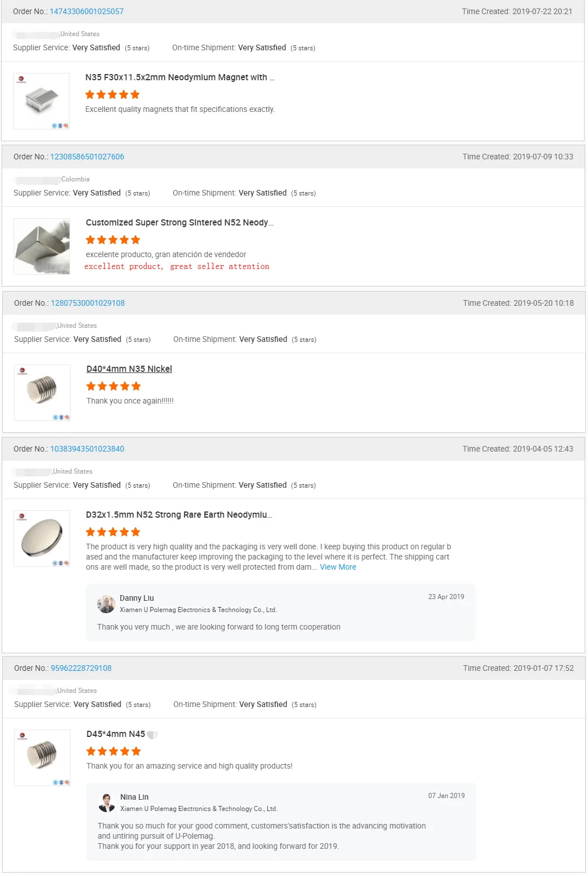Viewport: 588px width, 876px height.
Task: Open the D45*4mm N45 product title
Action: click(x=116, y=734)
